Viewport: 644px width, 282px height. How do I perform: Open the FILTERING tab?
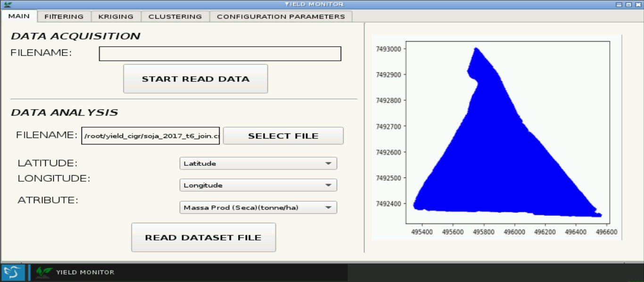pos(64,16)
